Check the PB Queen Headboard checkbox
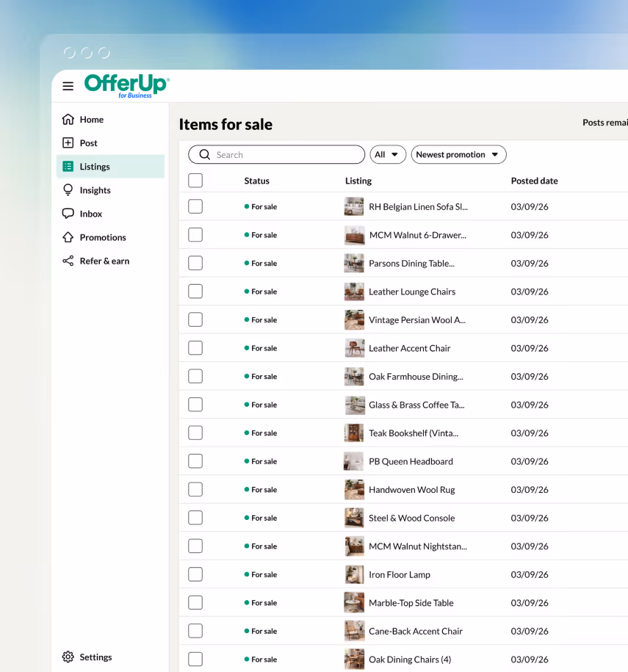Viewport: 628px width, 672px height. click(195, 461)
